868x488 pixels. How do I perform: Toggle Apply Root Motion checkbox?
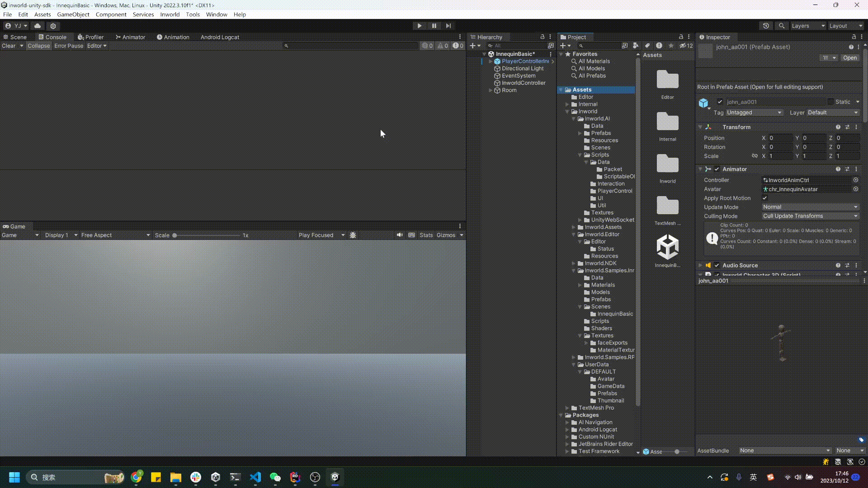[x=765, y=198]
